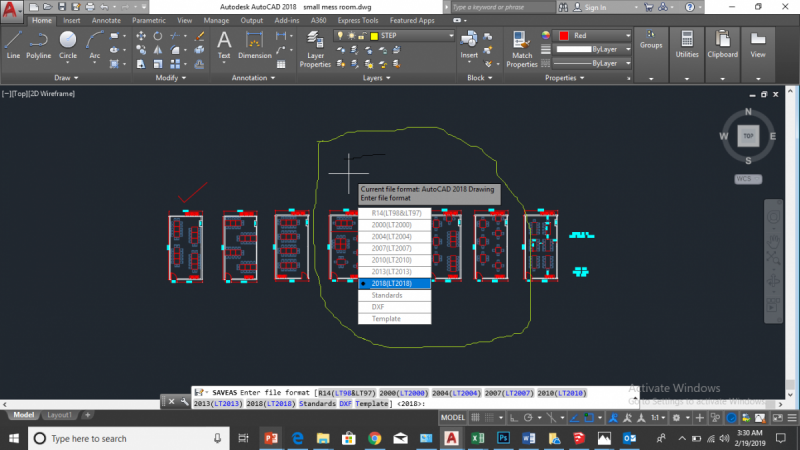The image size is (800, 450).
Task: Toggle grid display in status bar
Action: [x=477, y=417]
